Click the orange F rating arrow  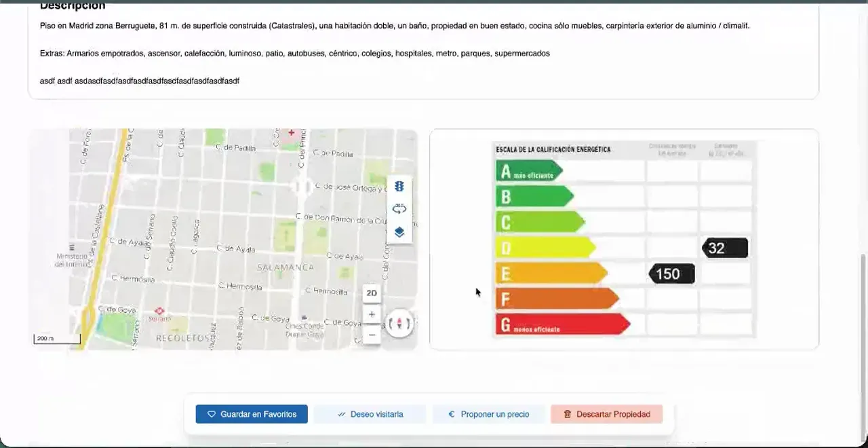click(557, 299)
